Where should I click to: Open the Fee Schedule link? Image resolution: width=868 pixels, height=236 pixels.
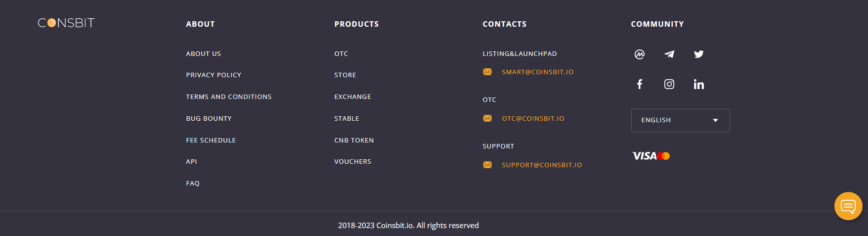pos(211,141)
